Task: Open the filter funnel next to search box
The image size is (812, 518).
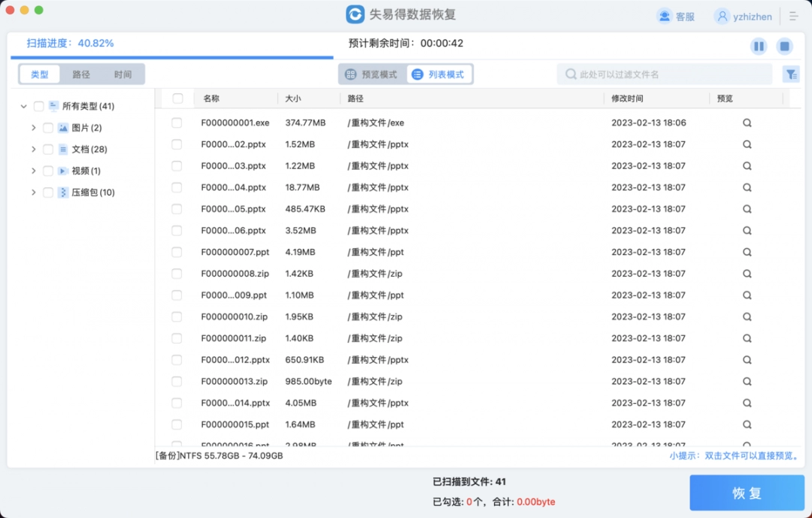Action: (x=791, y=74)
